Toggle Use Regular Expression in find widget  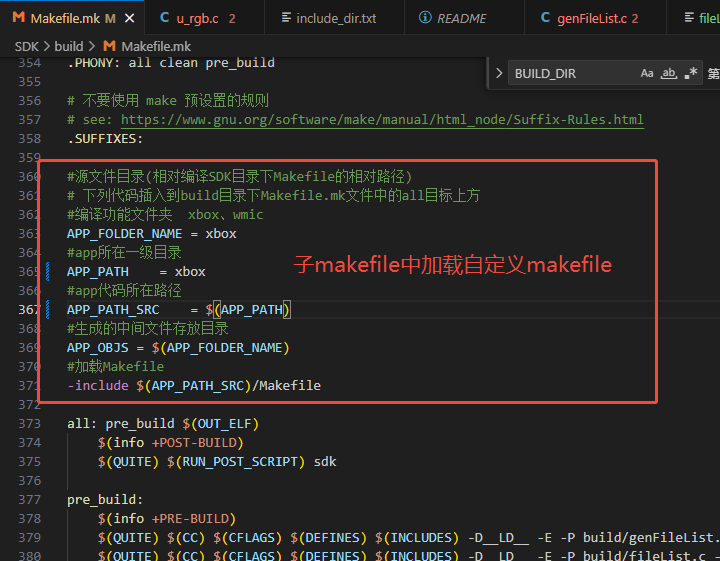point(691,73)
